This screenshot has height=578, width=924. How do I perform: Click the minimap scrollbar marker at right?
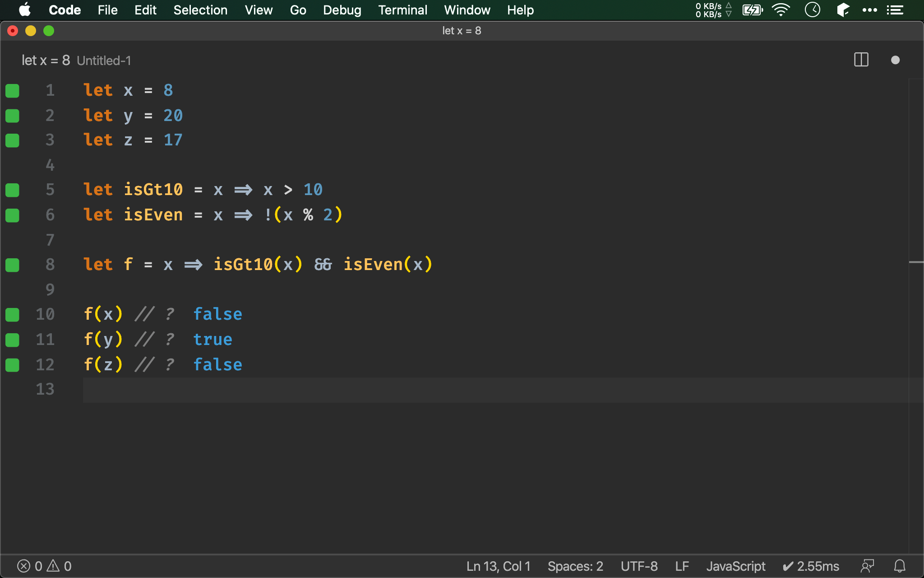916,262
